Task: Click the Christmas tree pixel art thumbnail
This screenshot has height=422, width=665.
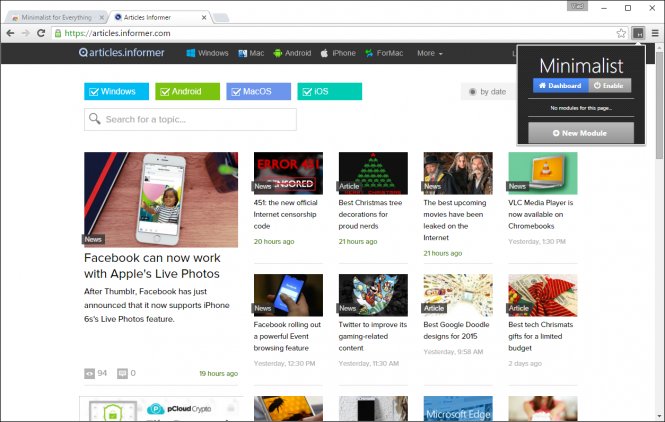Action: (373, 173)
